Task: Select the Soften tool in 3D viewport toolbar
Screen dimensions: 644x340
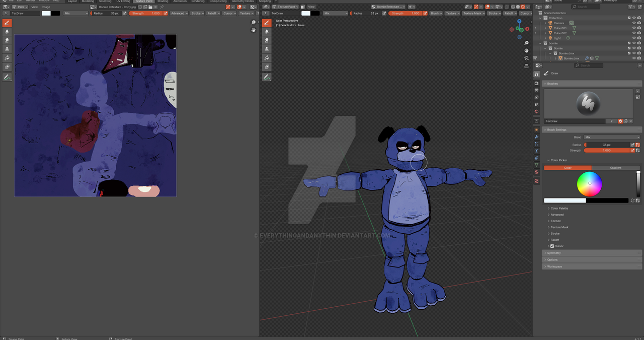Action: [x=267, y=31]
